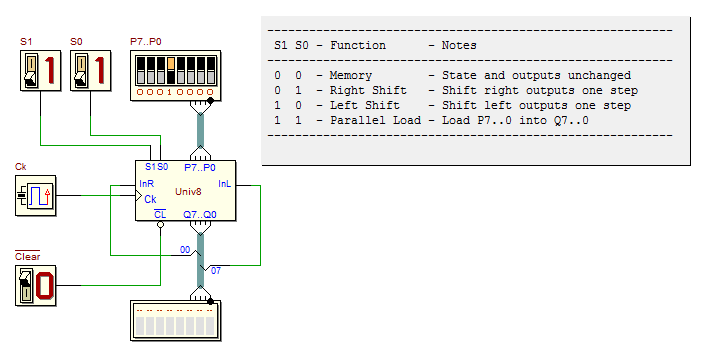The width and height of the screenshot is (705, 360).
Task: Click the P7..P0 pin label on Univ8
Action: tap(200, 167)
